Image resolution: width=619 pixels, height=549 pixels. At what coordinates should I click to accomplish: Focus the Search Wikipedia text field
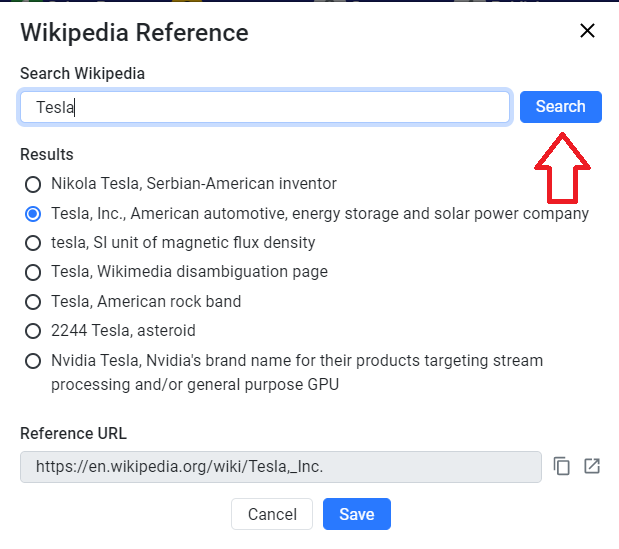click(265, 107)
